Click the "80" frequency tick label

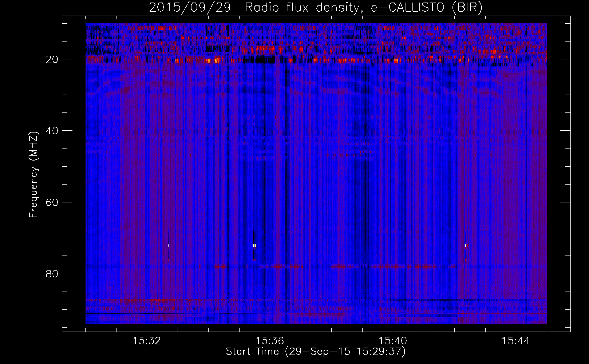click(x=52, y=274)
